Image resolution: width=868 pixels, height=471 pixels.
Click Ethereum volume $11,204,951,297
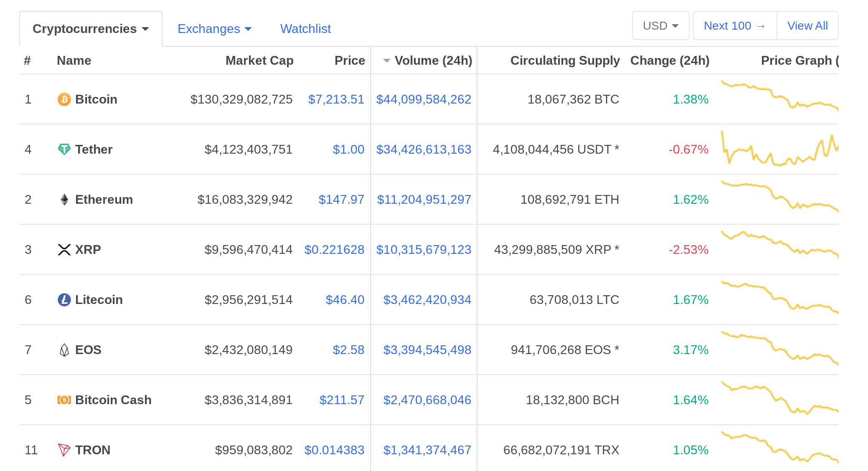[424, 200]
